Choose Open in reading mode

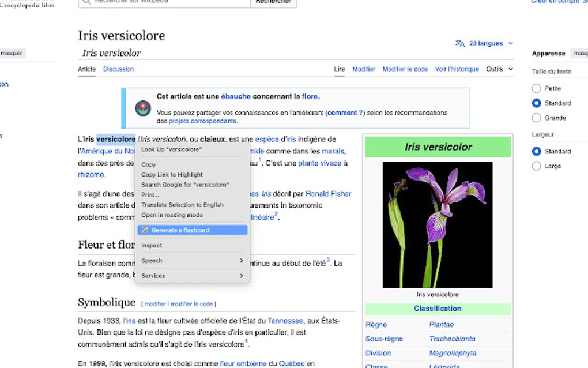pos(193,215)
